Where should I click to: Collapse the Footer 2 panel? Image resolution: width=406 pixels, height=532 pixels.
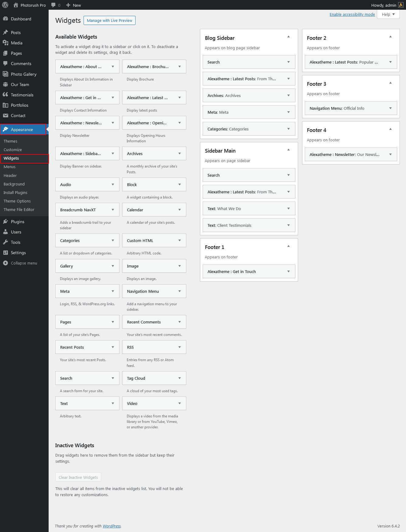[x=391, y=36]
